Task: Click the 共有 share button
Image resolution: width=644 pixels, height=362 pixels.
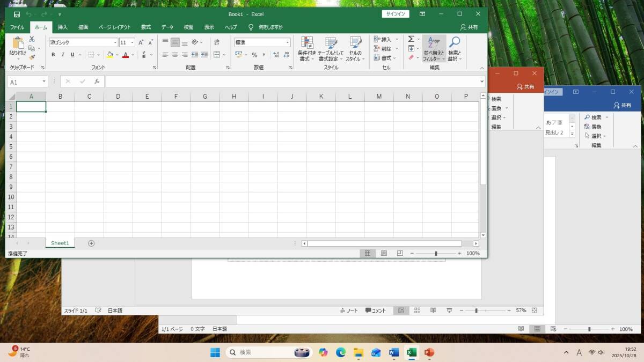Action: tap(469, 27)
